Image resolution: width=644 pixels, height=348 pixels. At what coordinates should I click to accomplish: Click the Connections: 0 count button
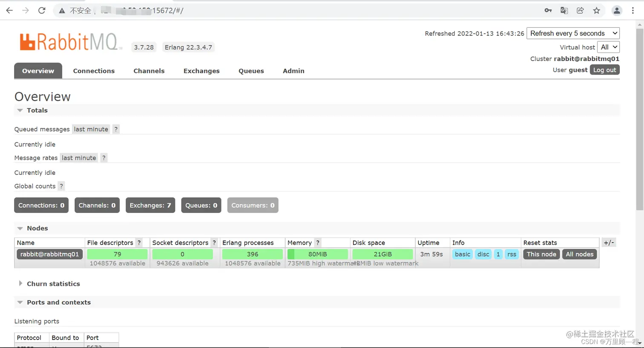pyautogui.click(x=41, y=205)
